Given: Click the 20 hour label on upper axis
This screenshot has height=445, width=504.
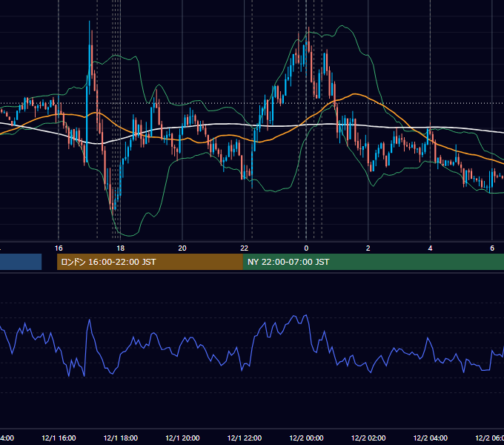Looking at the screenshot, I should [182, 248].
